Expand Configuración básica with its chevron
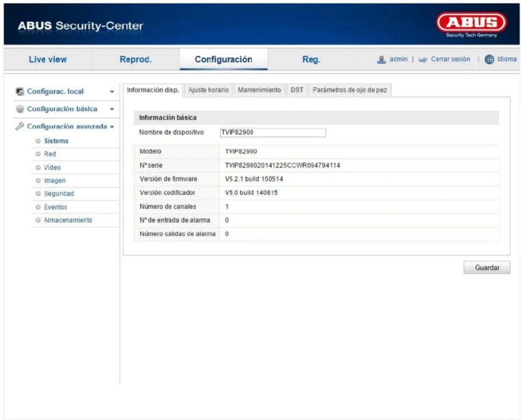The image size is (521, 420). point(112,109)
